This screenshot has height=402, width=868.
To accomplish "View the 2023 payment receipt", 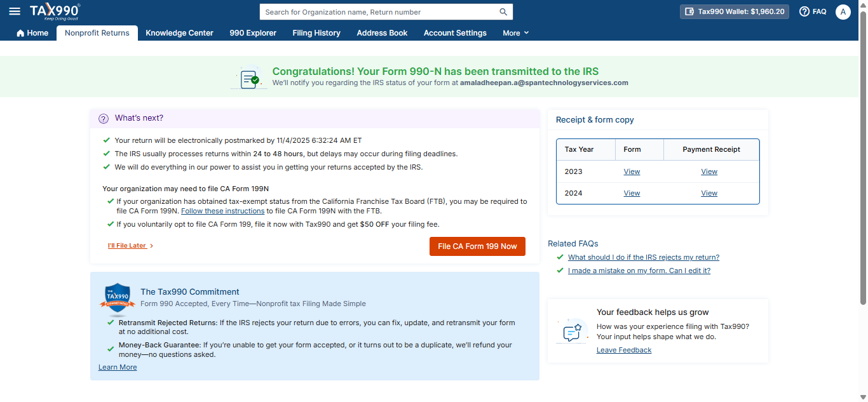I will 709,171.
